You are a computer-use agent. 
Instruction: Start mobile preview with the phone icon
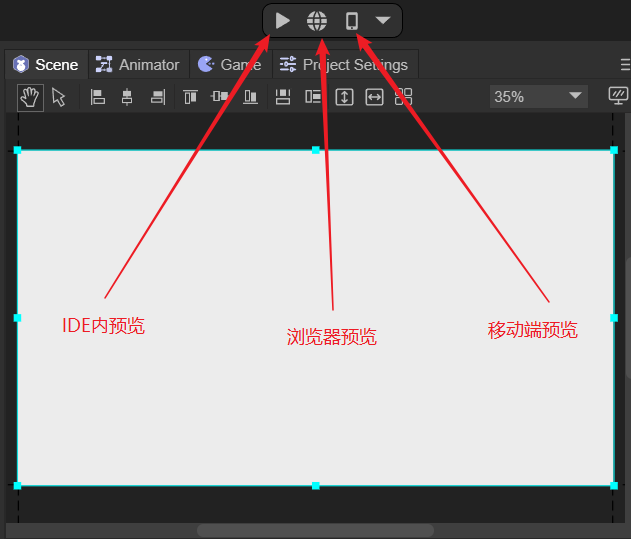click(351, 21)
